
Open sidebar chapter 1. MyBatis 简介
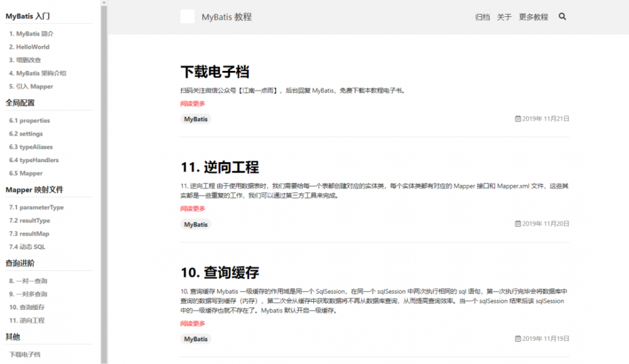click(x=31, y=34)
